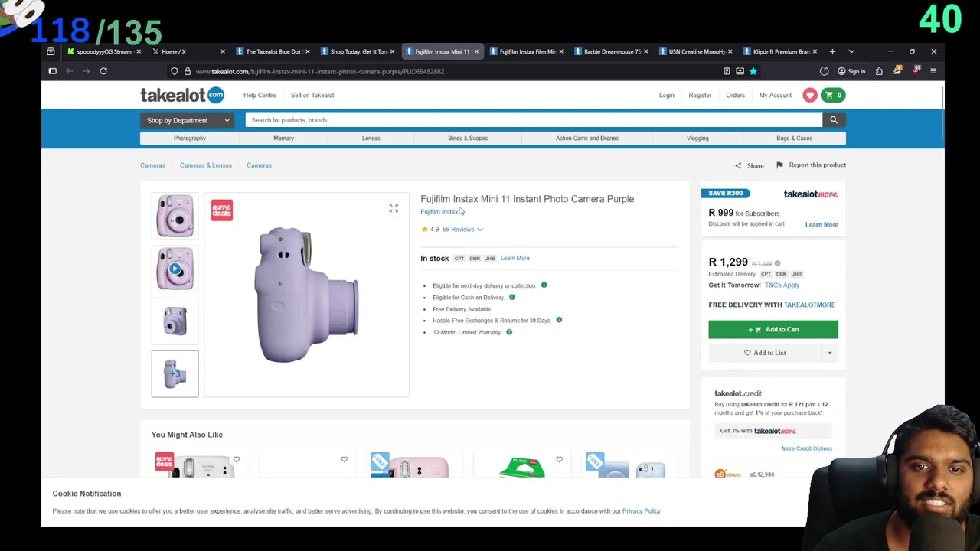This screenshot has height=551, width=980.
Task: Select the first camera thumbnail
Action: click(175, 216)
